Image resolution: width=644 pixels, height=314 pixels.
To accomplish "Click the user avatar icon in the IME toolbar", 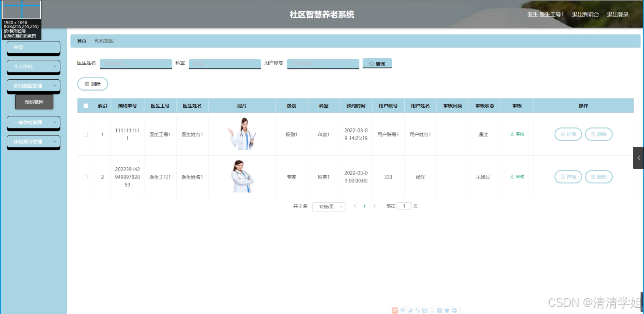I will 432,310.
